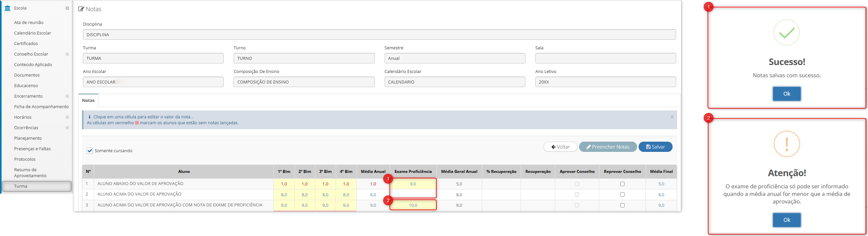868x236 pixels.
Task: Edit 2º Bim grade of student 2
Action: coord(305,195)
